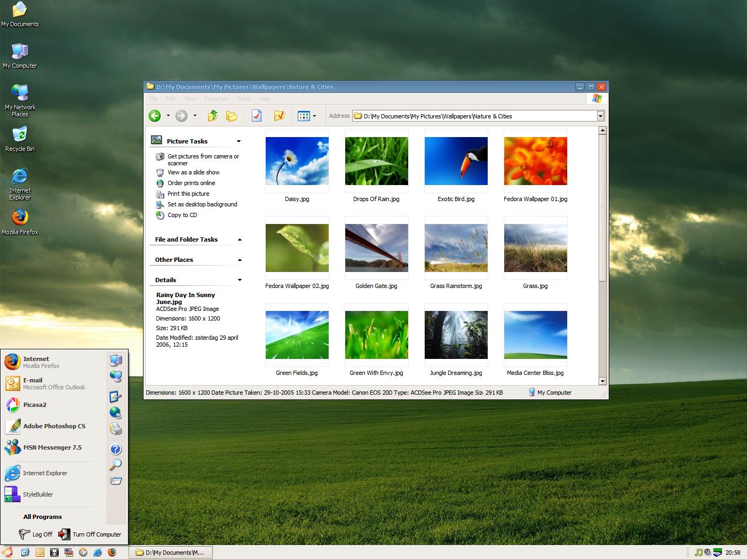Go up one folder level
Screen dimensions: 747x560
(x=213, y=116)
